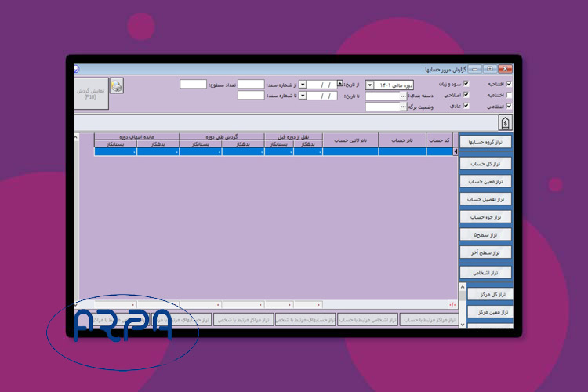Viewport: 588px width, 392px height.
Task: Open the وضعیت برگه ellipsis browse button
Action: click(403, 107)
